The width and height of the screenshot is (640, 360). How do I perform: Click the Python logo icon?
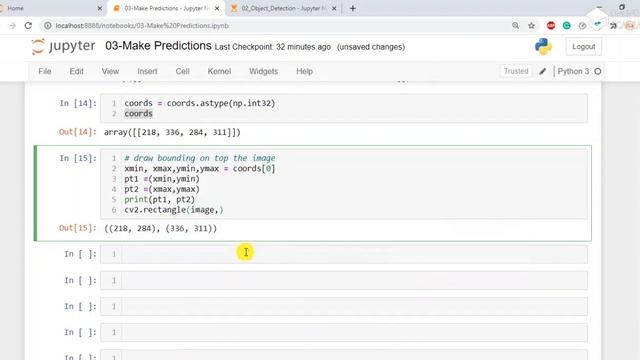(x=543, y=47)
